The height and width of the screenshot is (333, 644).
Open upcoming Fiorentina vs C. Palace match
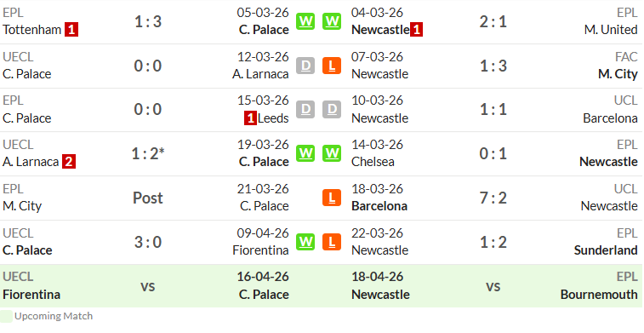148,286
